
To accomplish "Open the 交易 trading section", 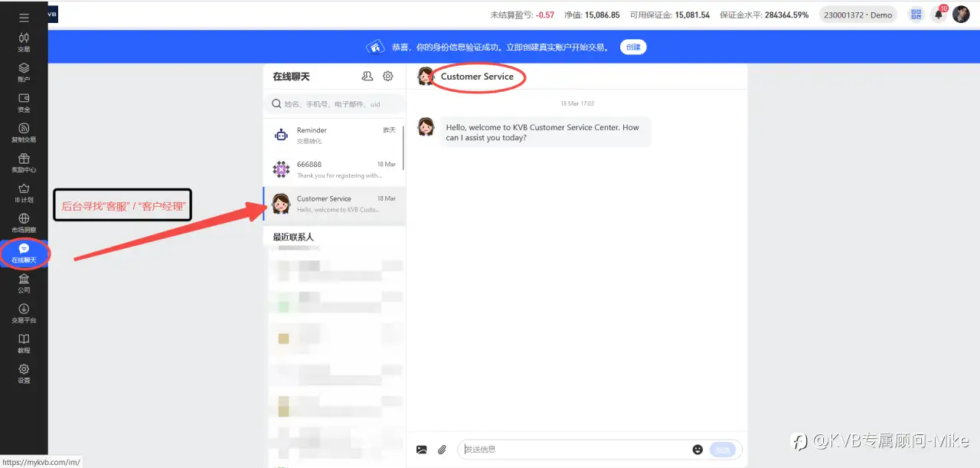I will point(24,42).
